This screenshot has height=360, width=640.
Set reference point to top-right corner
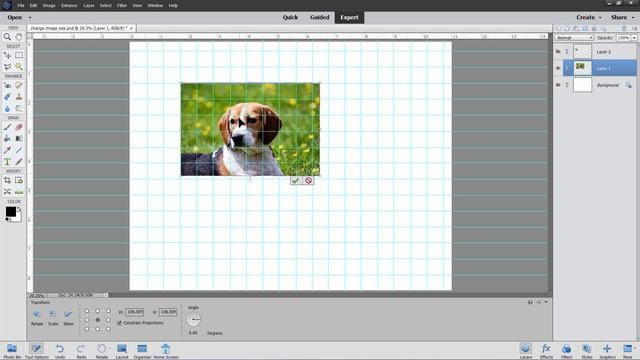pyautogui.click(x=108, y=311)
